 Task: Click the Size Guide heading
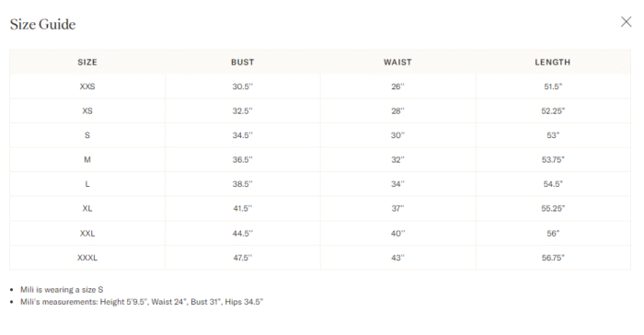42,24
